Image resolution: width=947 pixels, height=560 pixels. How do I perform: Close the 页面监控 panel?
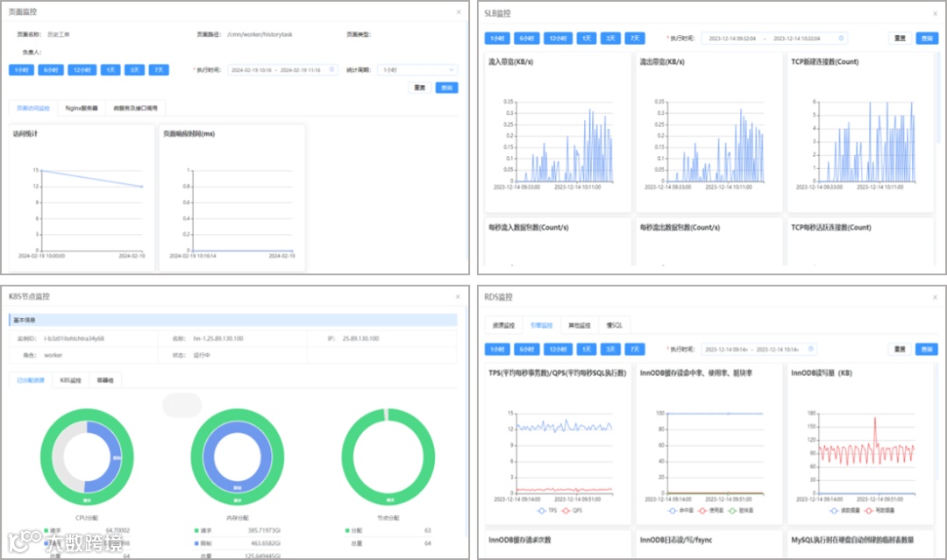pyautogui.click(x=459, y=12)
